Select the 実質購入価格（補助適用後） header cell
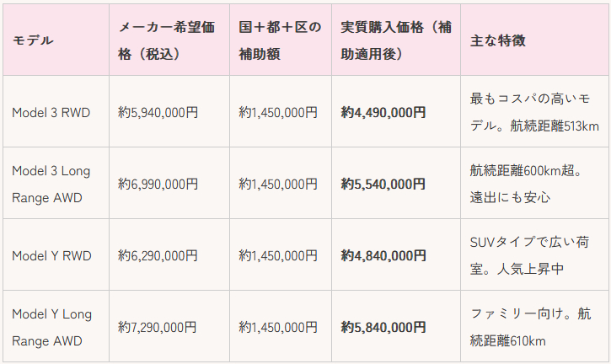611x364 pixels. (395, 40)
